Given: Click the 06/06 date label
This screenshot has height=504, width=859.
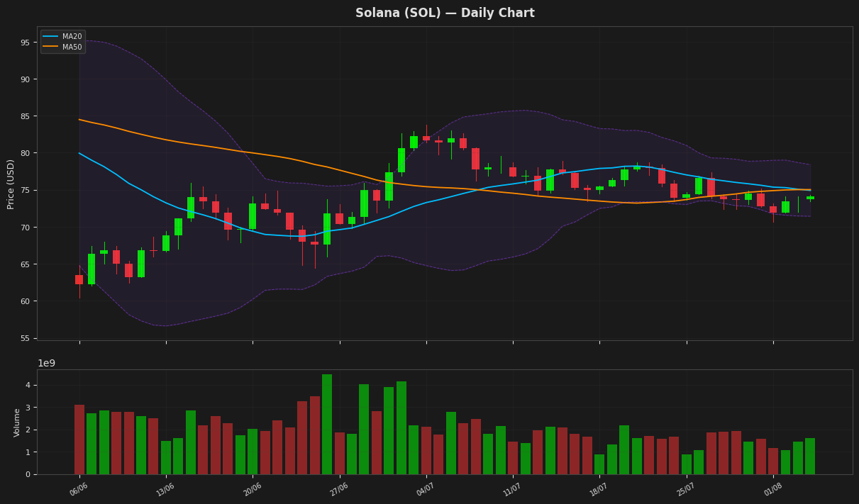Looking at the screenshot, I should point(79,489).
